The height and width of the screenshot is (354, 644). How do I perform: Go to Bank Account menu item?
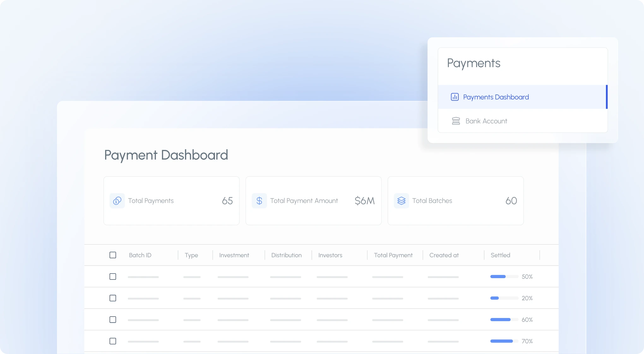tap(486, 121)
